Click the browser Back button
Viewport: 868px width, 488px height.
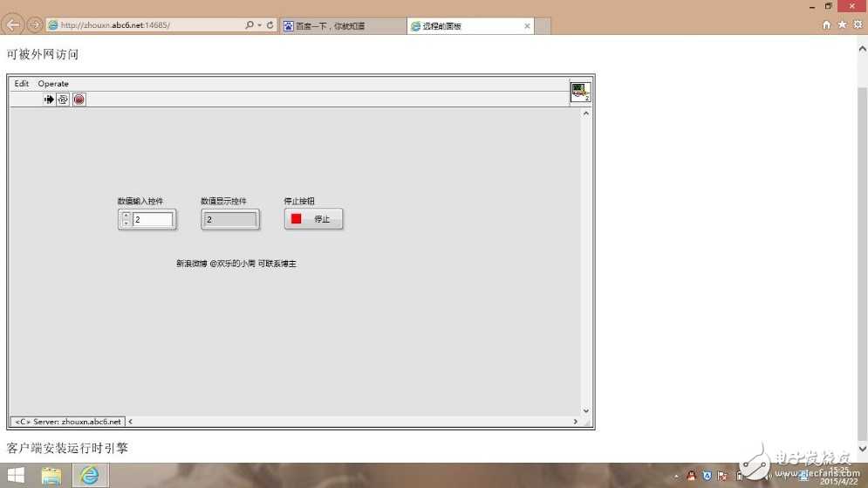point(13,25)
